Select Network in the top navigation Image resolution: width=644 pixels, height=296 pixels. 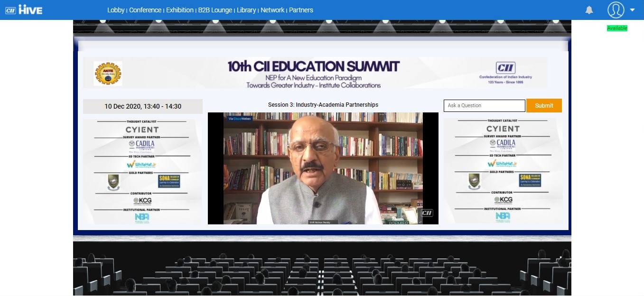click(272, 10)
